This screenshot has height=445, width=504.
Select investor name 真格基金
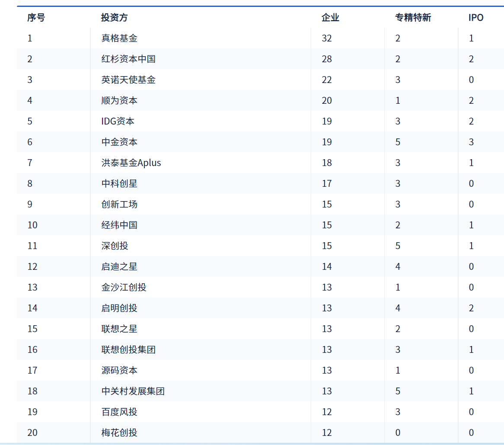(x=119, y=38)
